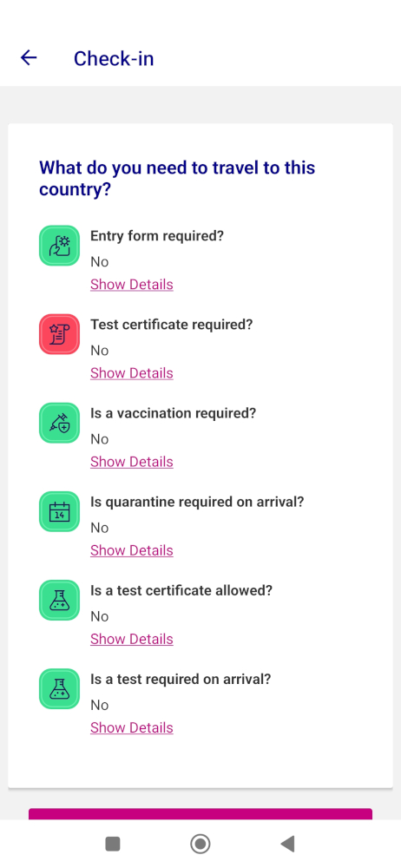
Task: Show details for test certificate allowed
Action: 132,639
